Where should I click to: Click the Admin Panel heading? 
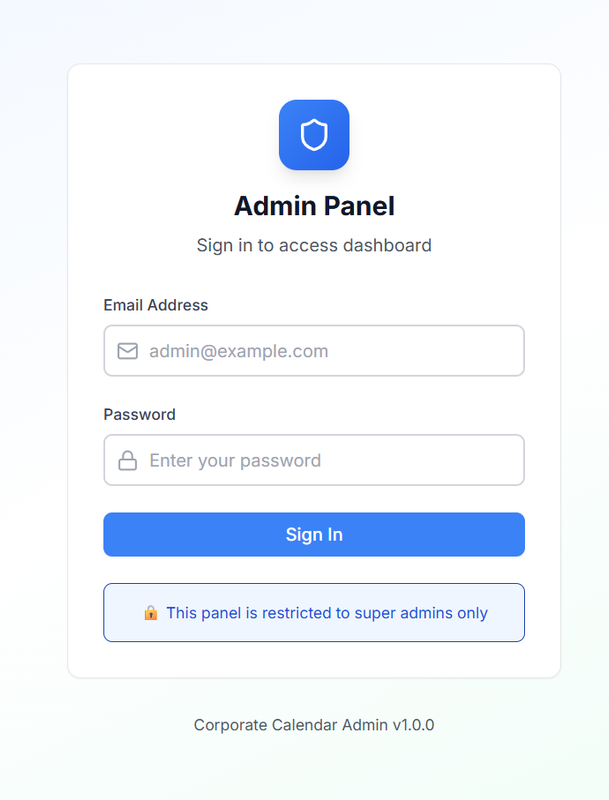click(314, 206)
